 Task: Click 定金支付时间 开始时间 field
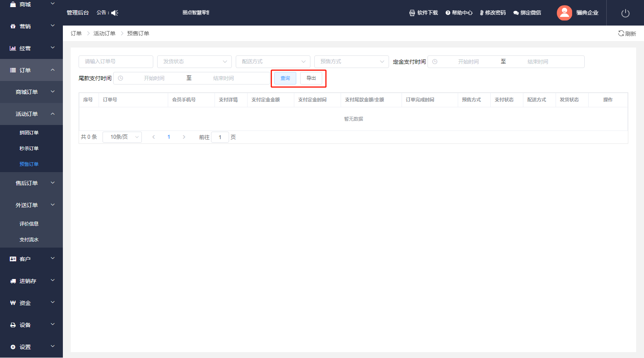[468, 62]
